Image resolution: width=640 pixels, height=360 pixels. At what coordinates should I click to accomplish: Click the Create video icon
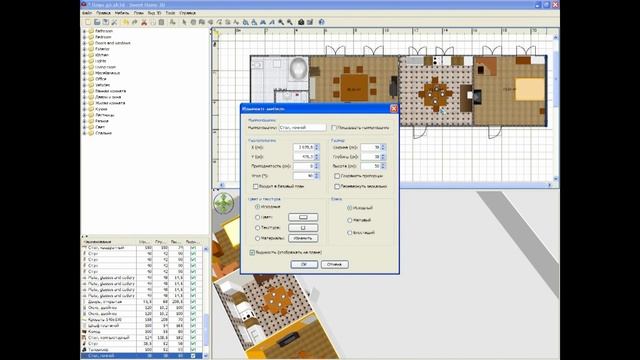coord(309,22)
